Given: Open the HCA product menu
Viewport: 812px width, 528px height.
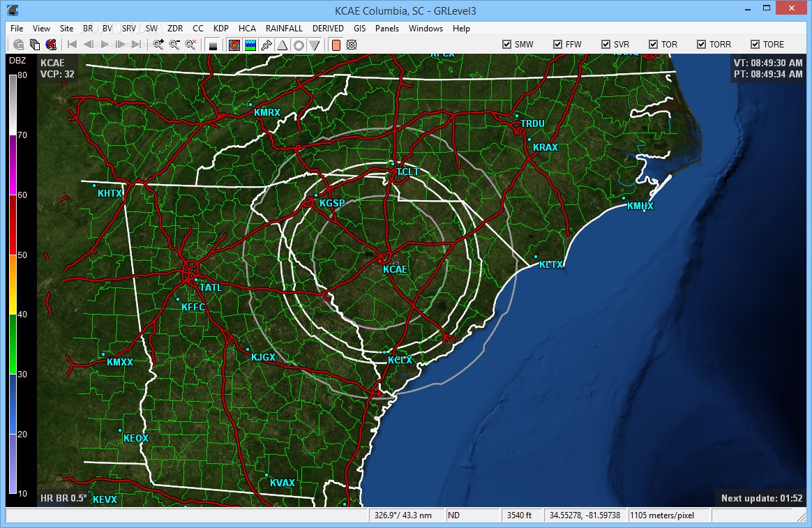Looking at the screenshot, I should [x=247, y=29].
